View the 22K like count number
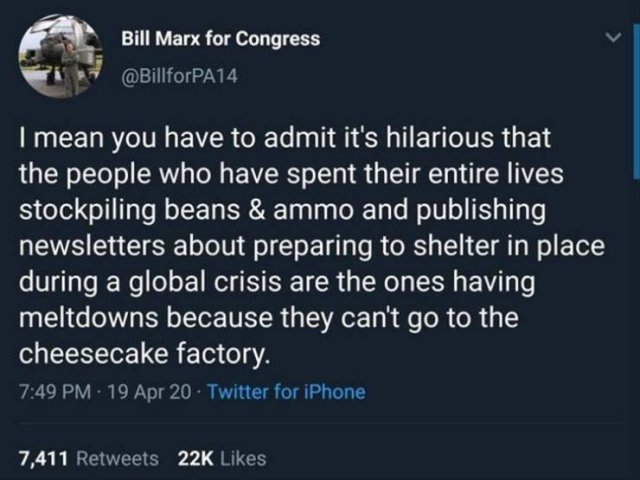 pos(196,458)
